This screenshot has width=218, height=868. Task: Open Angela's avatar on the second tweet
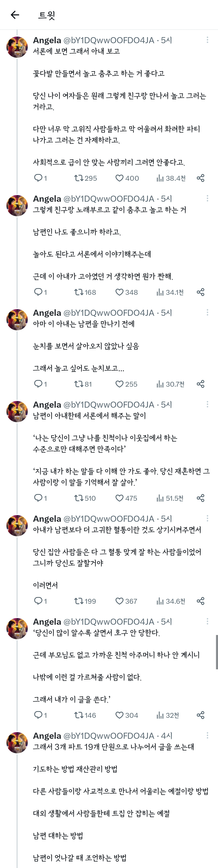point(17,206)
